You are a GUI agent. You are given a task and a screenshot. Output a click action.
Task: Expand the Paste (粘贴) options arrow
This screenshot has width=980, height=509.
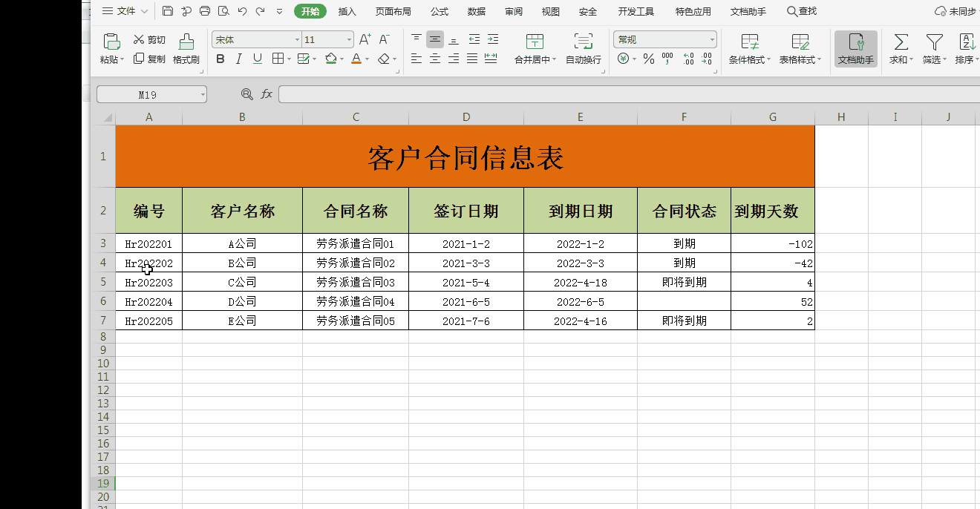pyautogui.click(x=122, y=60)
